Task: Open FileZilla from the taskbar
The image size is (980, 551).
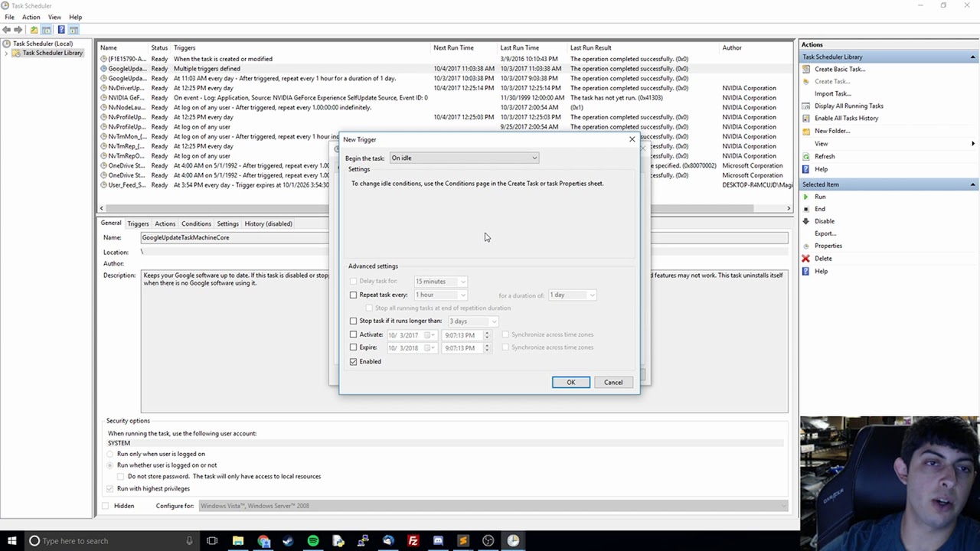Action: (413, 540)
